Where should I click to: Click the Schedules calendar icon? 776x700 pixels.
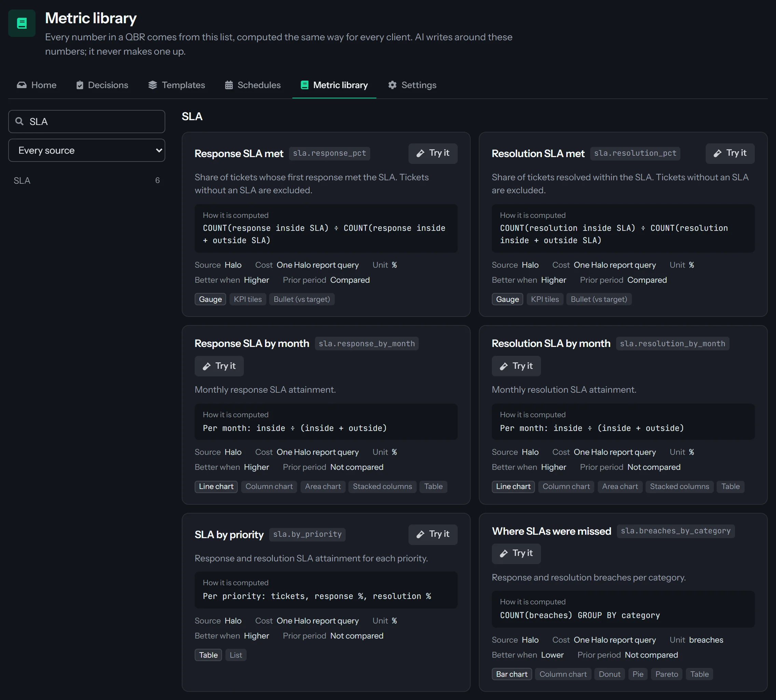coord(229,85)
